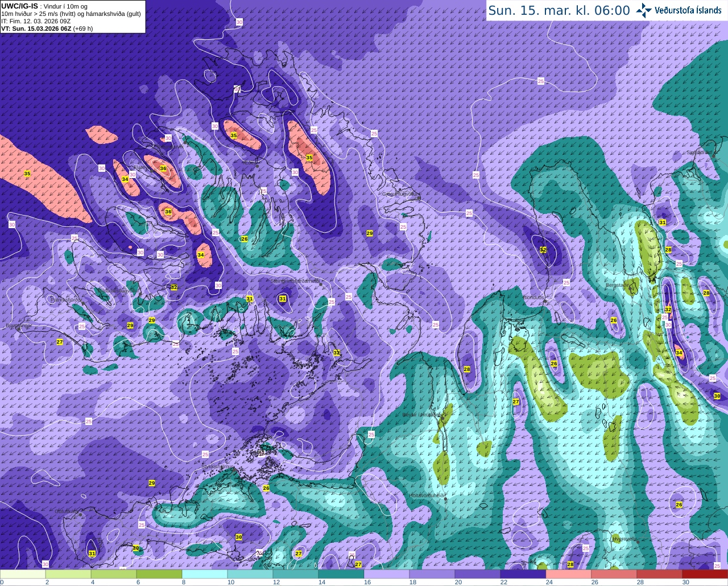This screenshot has width=728, height=586.
Task: Pick the teal 12–14 legend swatch
Action: coord(296,574)
